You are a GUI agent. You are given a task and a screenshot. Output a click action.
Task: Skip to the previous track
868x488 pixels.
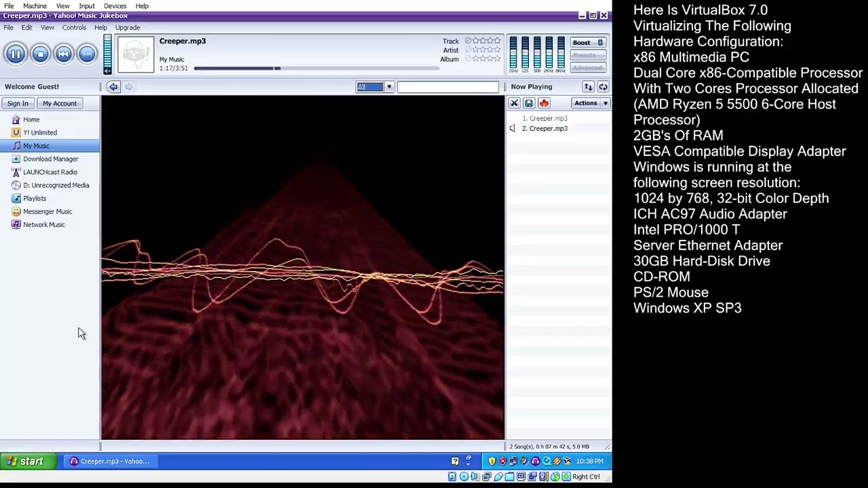click(x=63, y=54)
